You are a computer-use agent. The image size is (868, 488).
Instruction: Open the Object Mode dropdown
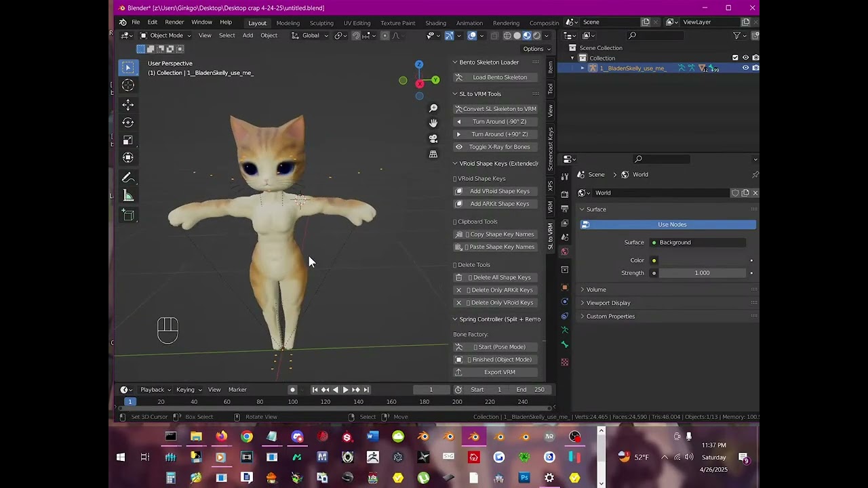pyautogui.click(x=166, y=35)
